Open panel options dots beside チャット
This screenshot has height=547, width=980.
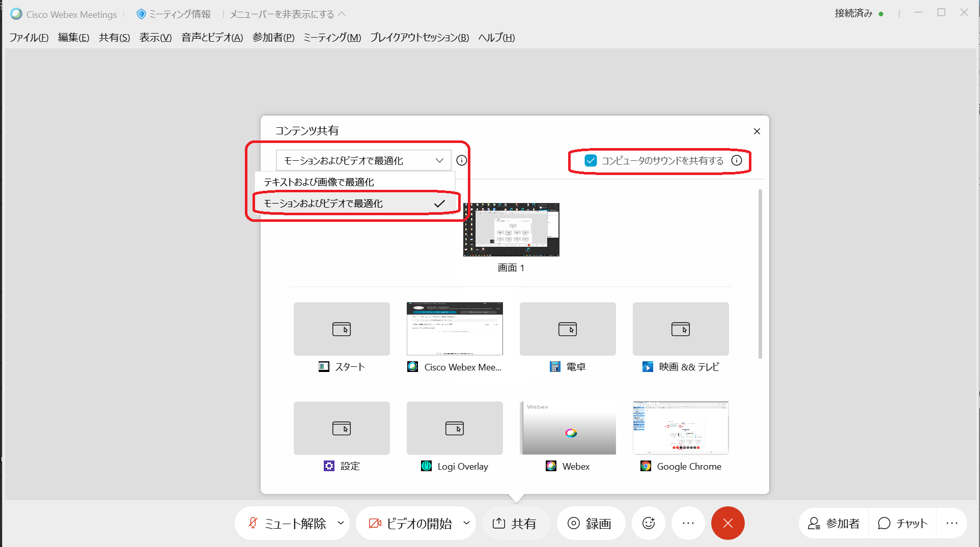(x=952, y=523)
